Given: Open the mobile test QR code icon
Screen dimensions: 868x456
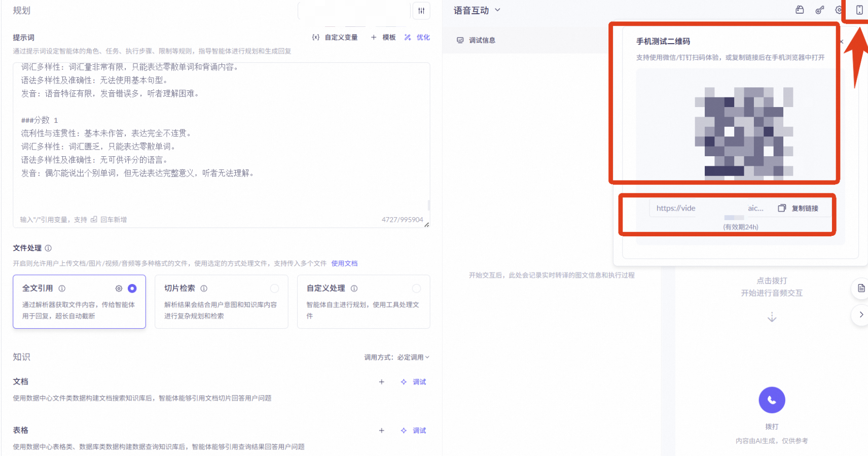Looking at the screenshot, I should [859, 10].
